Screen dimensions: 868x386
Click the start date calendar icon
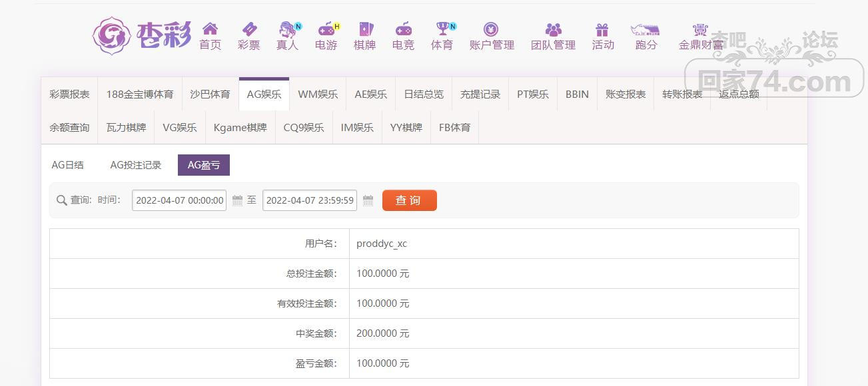click(238, 200)
